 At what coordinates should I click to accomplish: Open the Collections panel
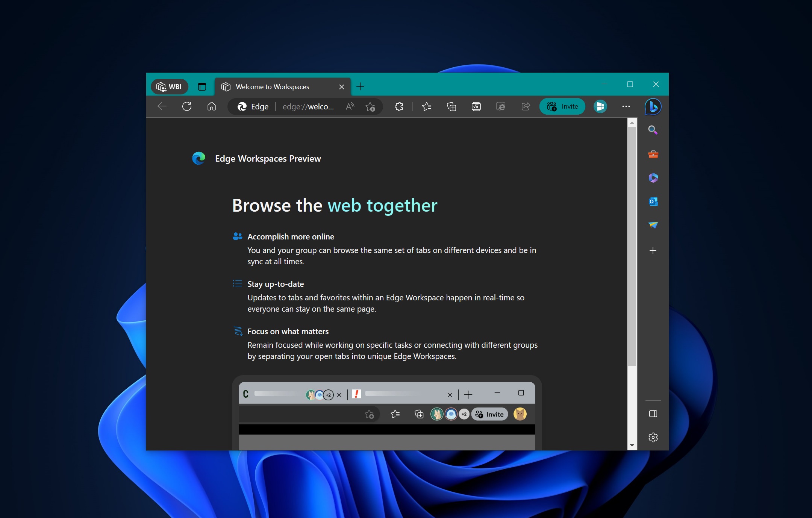[x=451, y=107]
